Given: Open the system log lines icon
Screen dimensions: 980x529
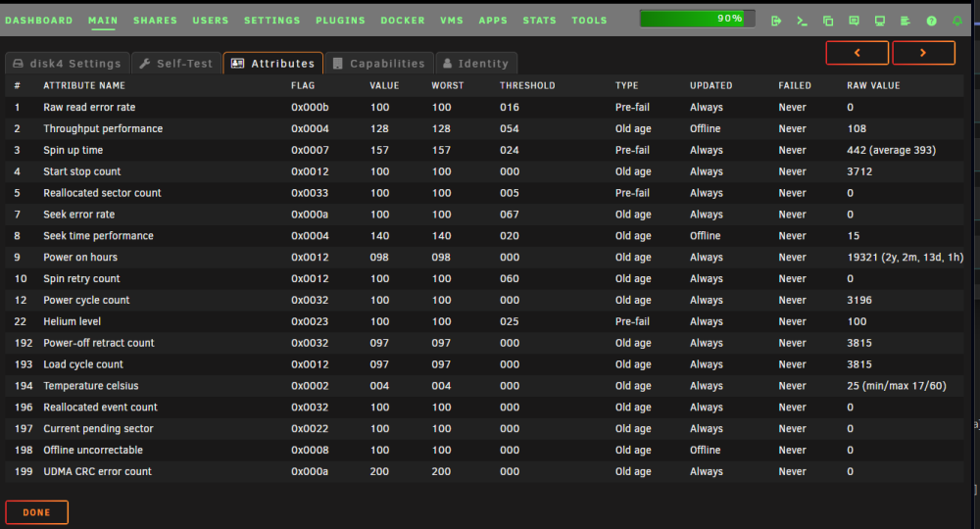Looking at the screenshot, I should coord(905,21).
